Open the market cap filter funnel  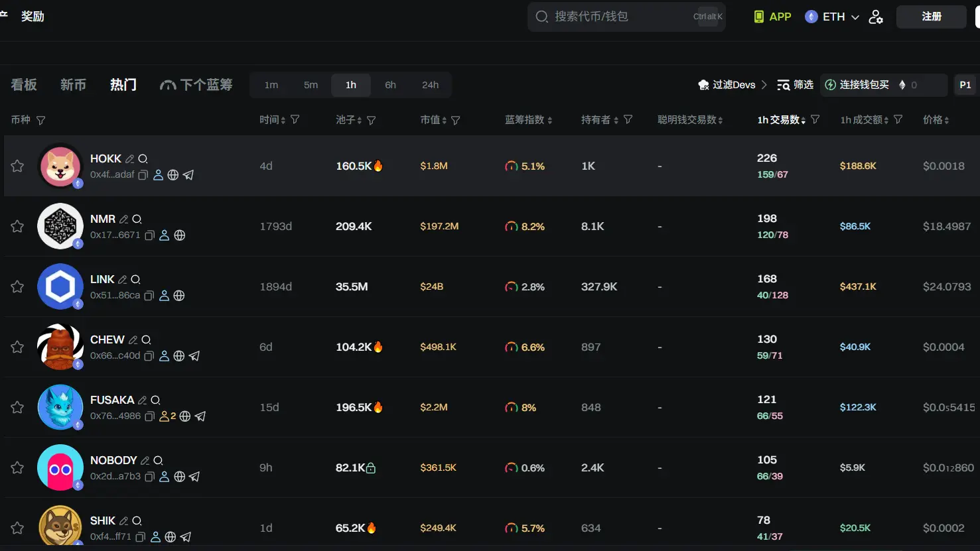coord(456,120)
